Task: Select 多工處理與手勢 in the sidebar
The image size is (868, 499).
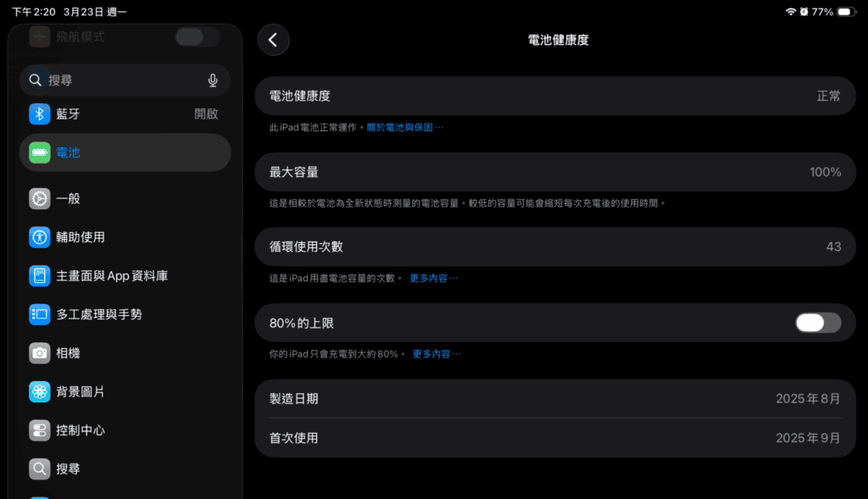Action: 125,314
